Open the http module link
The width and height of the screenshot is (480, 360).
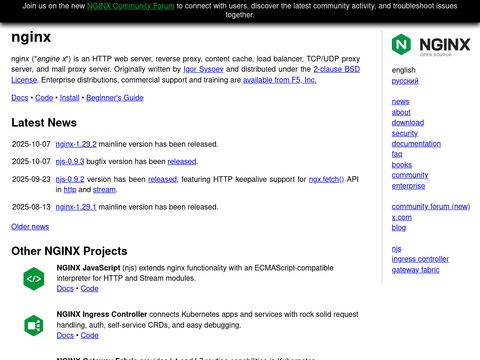(x=70, y=189)
